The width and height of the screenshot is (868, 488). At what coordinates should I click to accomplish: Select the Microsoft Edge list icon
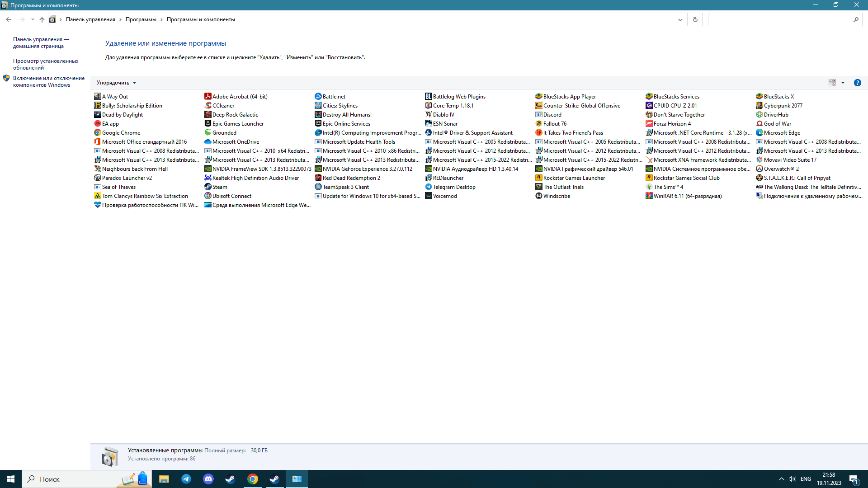tap(759, 132)
